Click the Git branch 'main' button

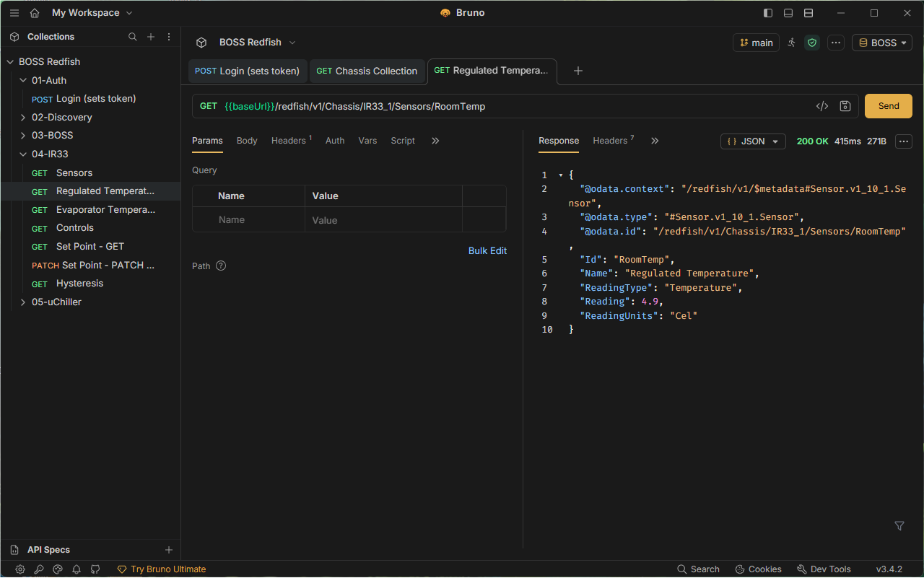756,43
